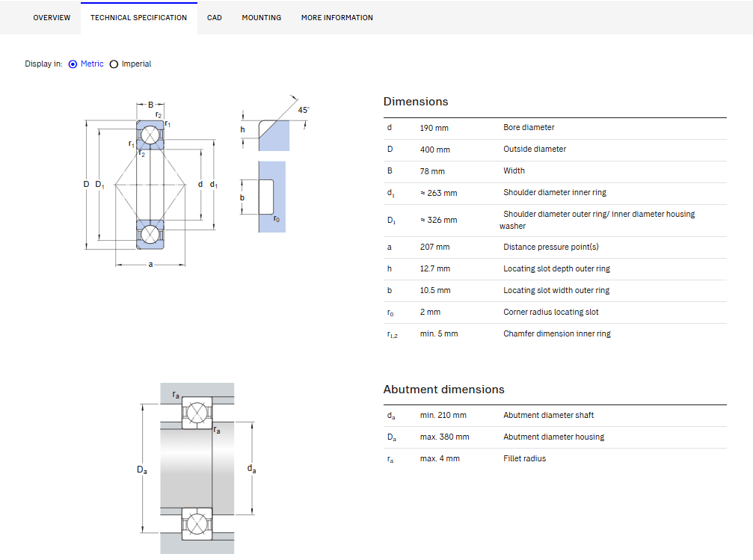753x560 pixels.
Task: Click the 190 mm bore diameter value
Action: pos(434,128)
